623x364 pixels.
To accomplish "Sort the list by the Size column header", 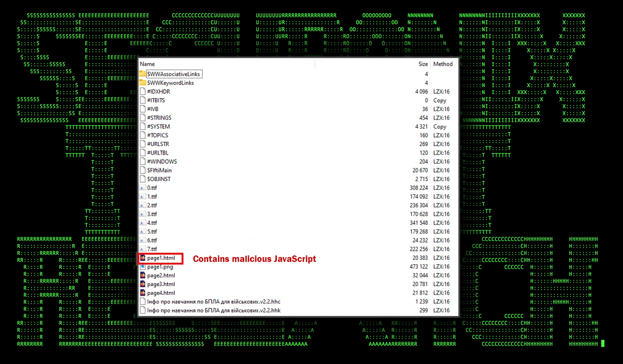I will tap(423, 64).
